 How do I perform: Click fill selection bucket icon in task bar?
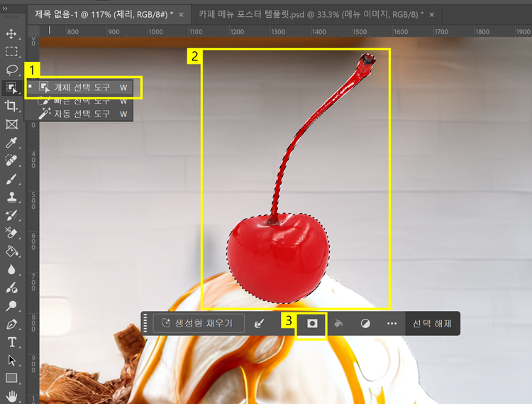tap(338, 324)
